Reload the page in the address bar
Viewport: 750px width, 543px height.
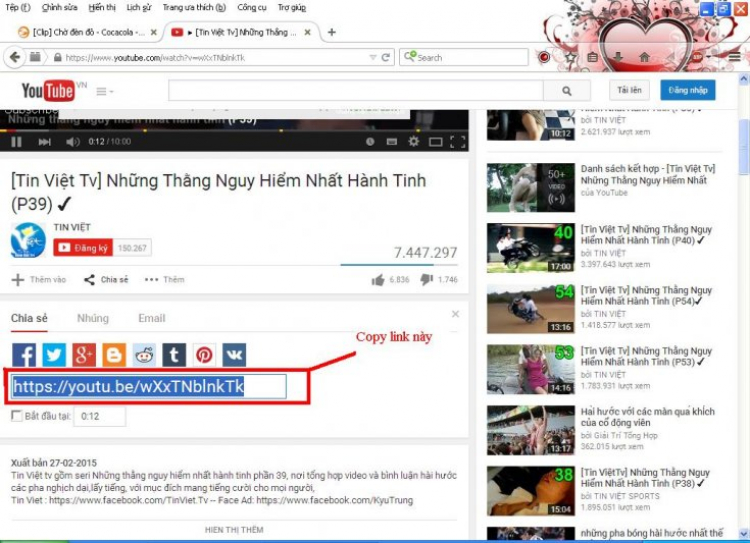pos(386,57)
